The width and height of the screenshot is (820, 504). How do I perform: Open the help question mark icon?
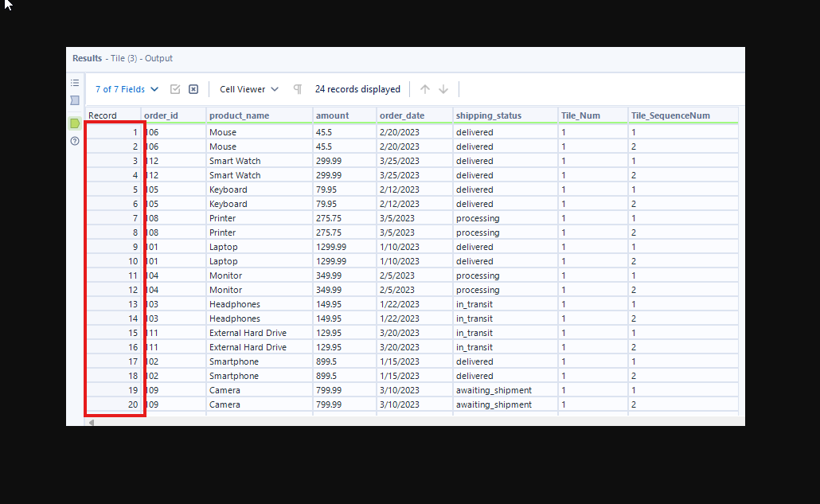[x=75, y=141]
